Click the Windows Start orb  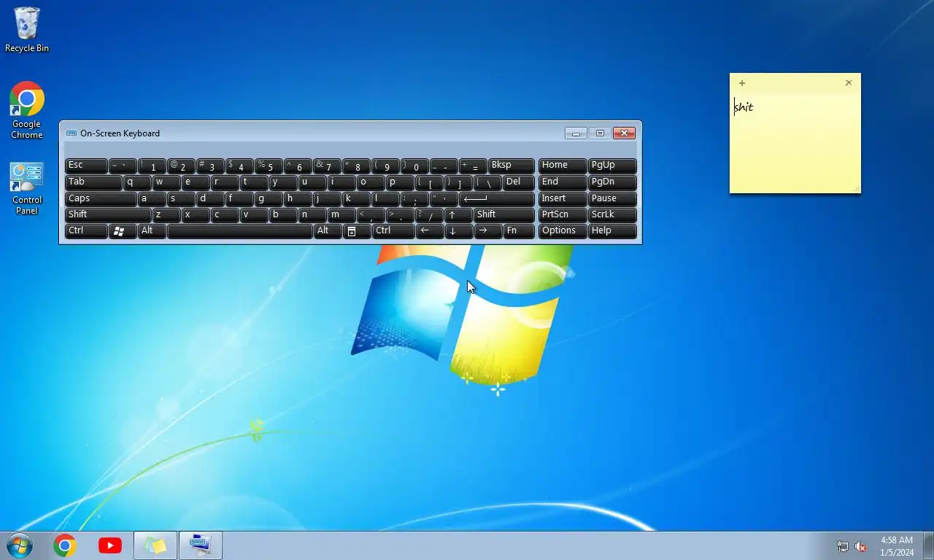coord(20,545)
